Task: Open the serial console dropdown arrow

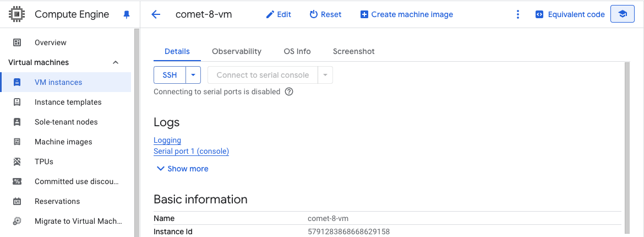Action: coord(325,75)
